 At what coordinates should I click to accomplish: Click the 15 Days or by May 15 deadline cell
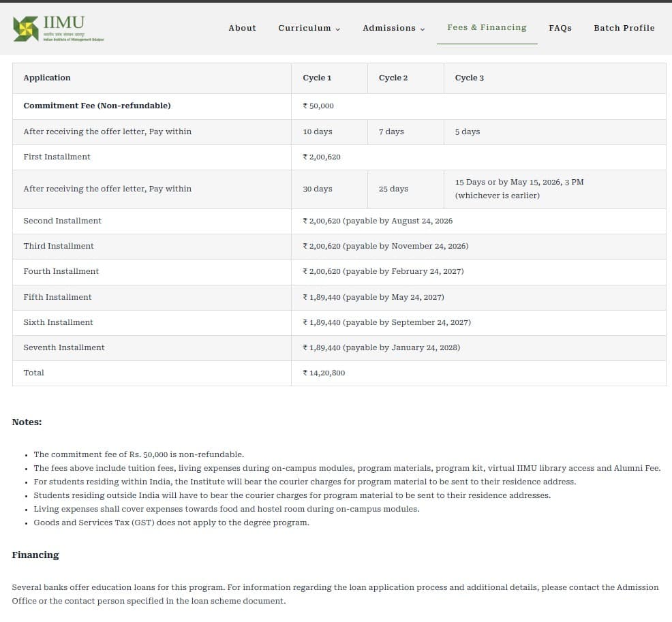point(519,189)
